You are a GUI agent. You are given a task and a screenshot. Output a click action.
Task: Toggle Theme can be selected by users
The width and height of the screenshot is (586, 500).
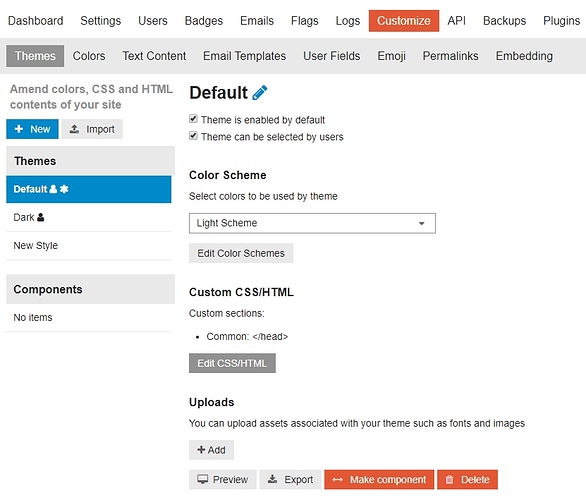pyautogui.click(x=193, y=135)
